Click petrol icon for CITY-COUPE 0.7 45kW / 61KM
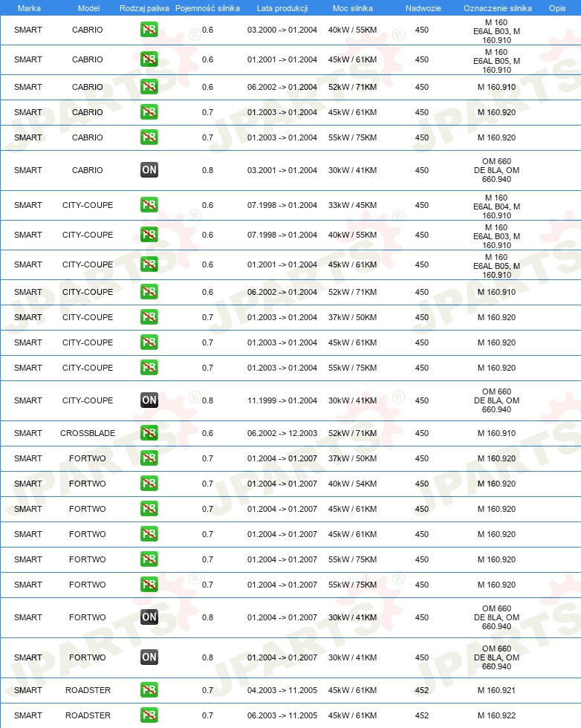The height and width of the screenshot is (728, 581). pos(149,342)
